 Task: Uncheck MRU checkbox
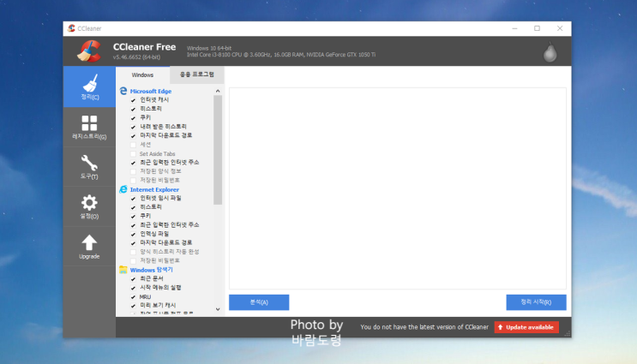tap(133, 297)
